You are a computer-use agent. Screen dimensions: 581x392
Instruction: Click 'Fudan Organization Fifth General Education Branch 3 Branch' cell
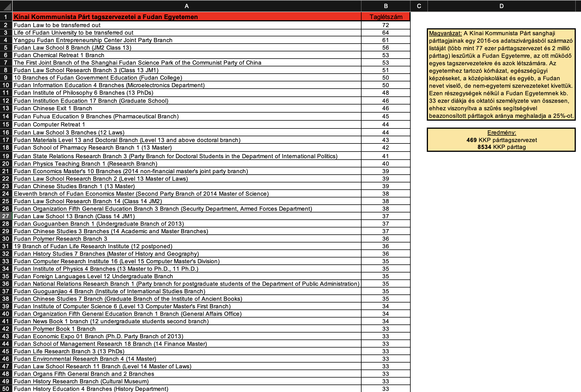pos(187,209)
